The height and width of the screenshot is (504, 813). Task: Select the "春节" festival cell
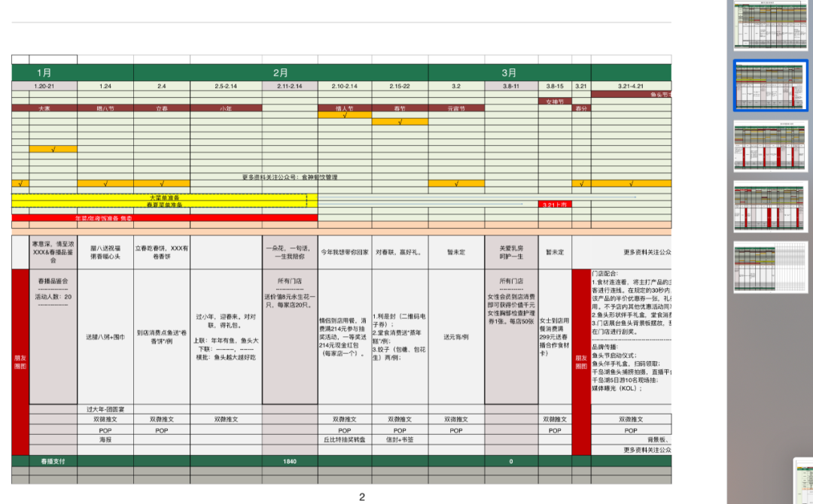coord(400,108)
